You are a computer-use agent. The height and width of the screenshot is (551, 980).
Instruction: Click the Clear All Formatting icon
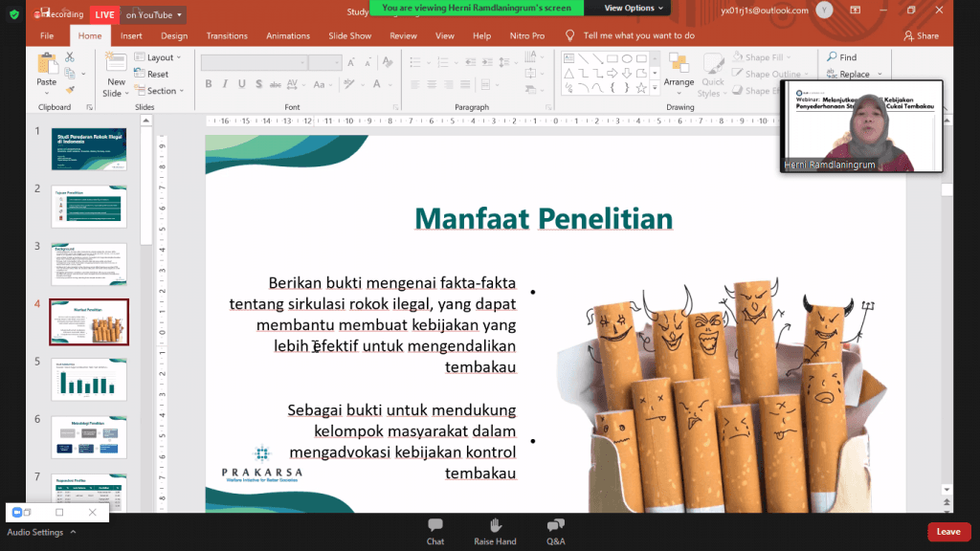(388, 62)
